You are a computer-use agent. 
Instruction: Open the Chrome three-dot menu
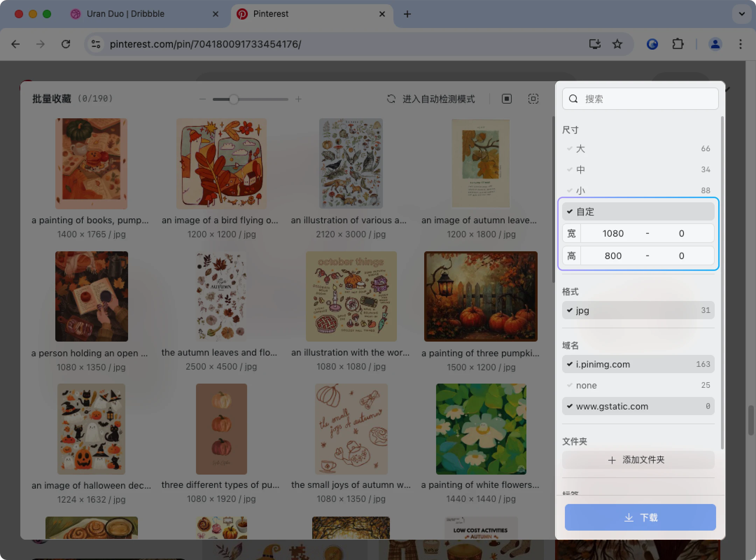click(x=741, y=44)
